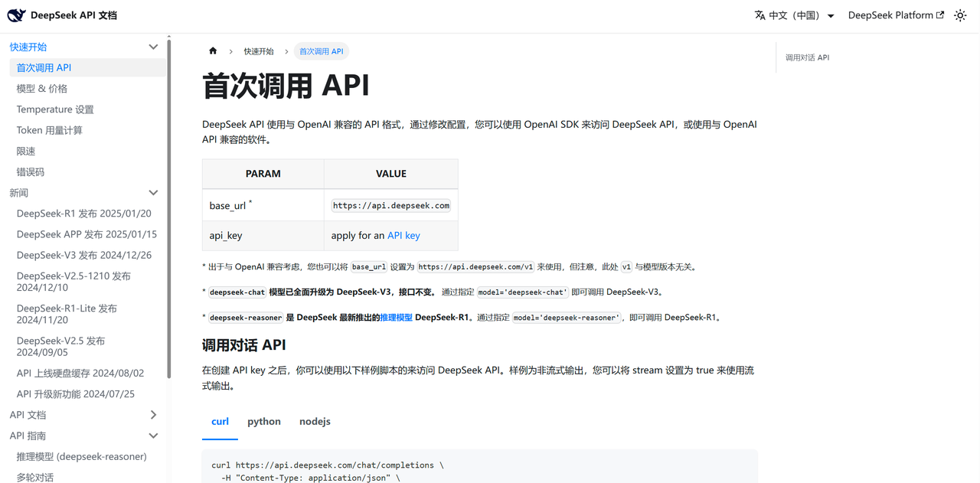Click the API 文档 sidebar section label
Image resolution: width=980 pixels, height=483 pixels.
click(x=28, y=415)
